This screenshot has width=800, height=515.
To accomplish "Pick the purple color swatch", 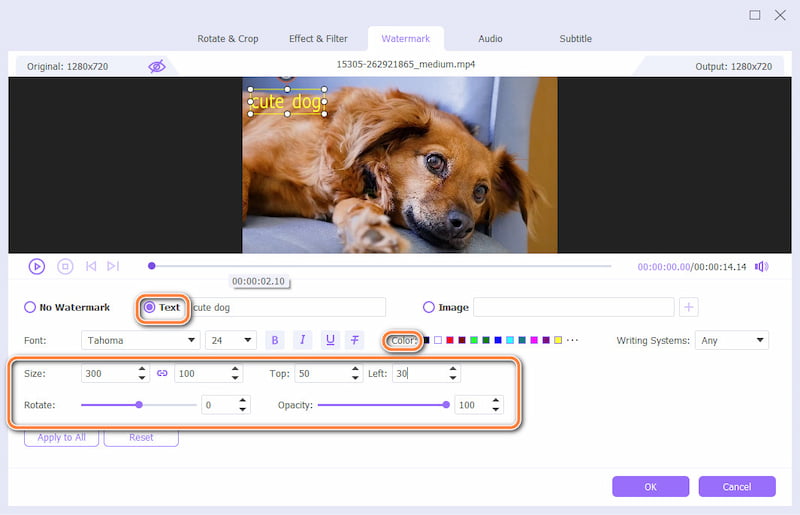I will (546, 340).
